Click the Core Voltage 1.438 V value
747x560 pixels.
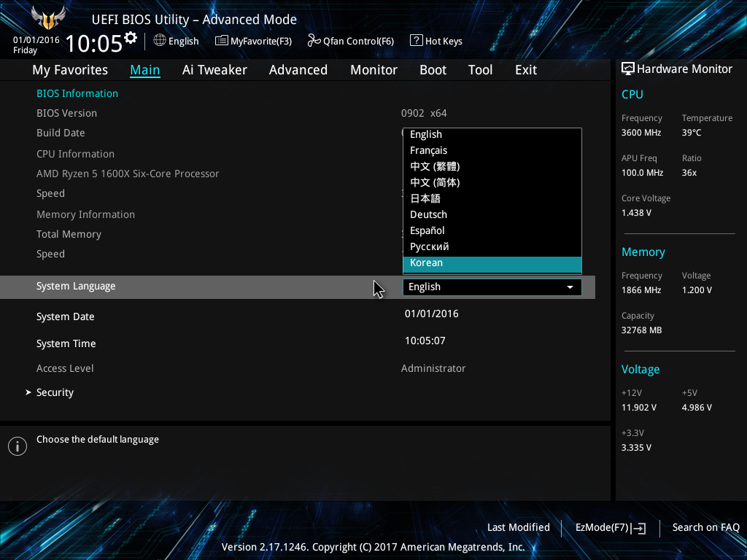[x=636, y=213]
